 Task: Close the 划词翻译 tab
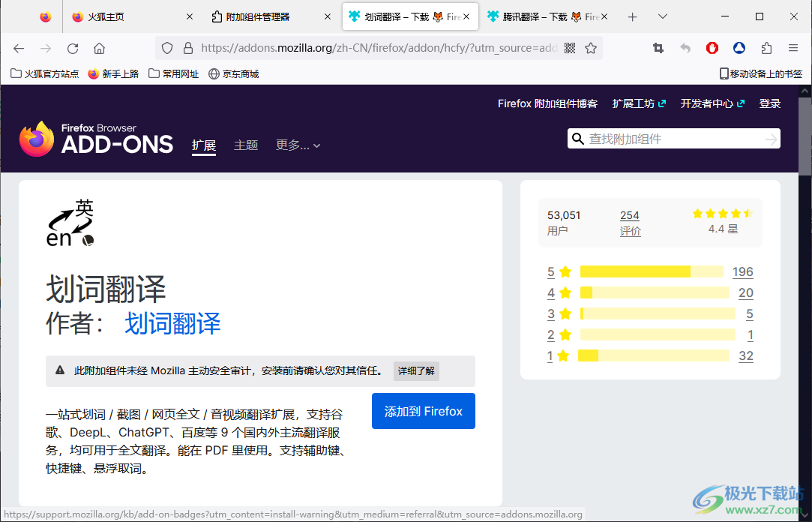click(x=466, y=16)
